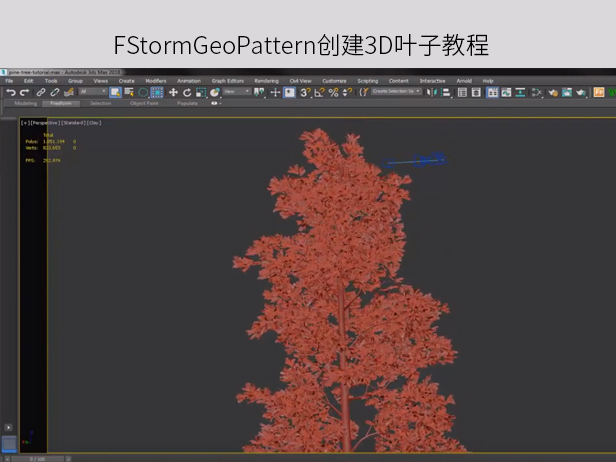Click the Redo arrow icon
The image size is (616, 462).
(x=24, y=92)
